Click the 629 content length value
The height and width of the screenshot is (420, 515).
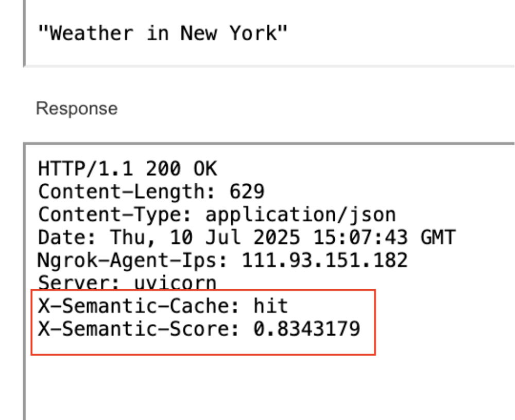click(x=247, y=192)
